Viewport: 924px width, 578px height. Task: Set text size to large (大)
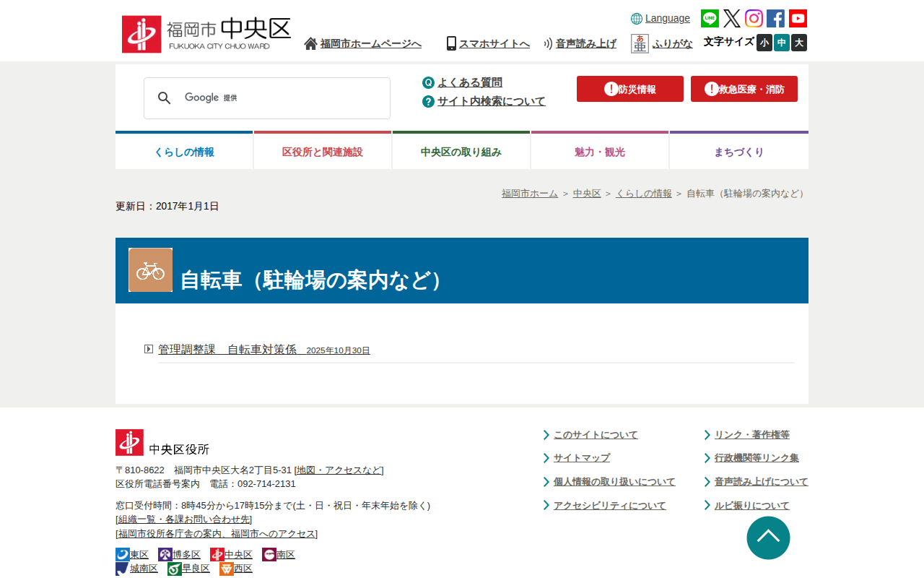[799, 43]
